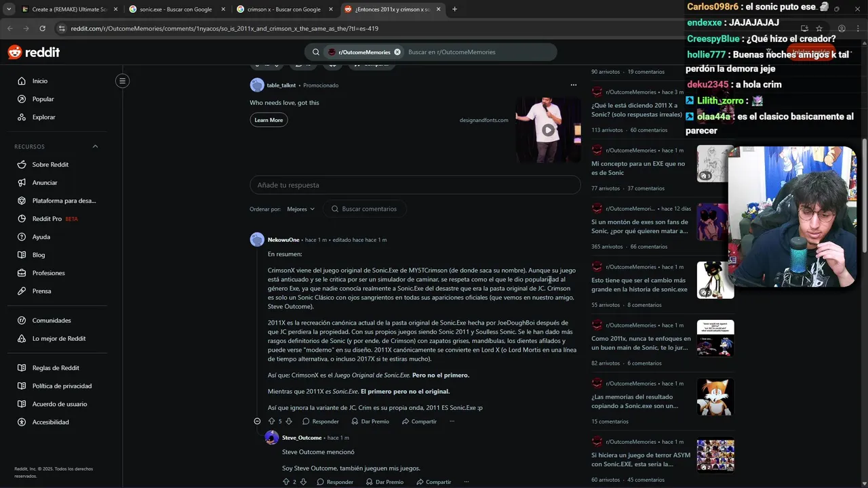Remove r/OutcomeMemories search filter chip
Screen dimensions: 868x488
(397, 52)
